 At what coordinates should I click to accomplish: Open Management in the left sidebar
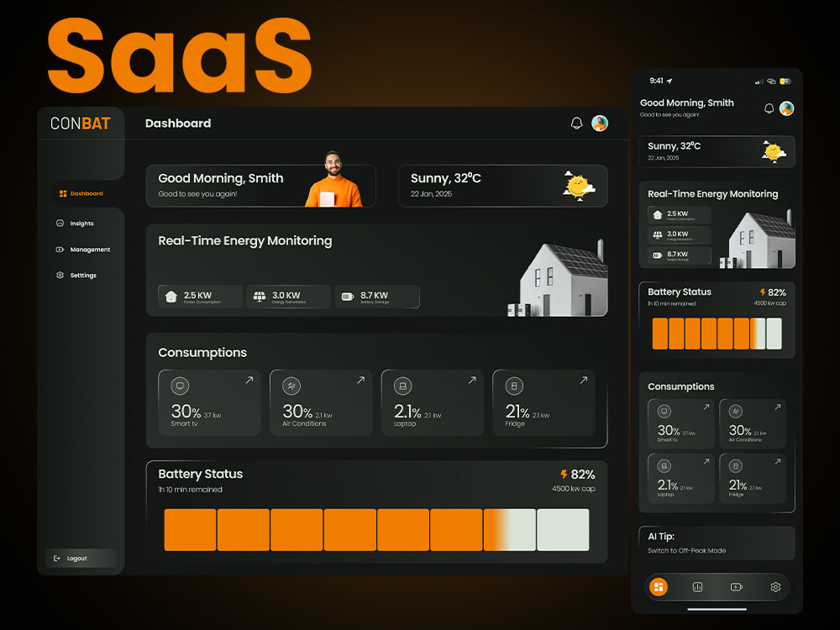(x=83, y=249)
